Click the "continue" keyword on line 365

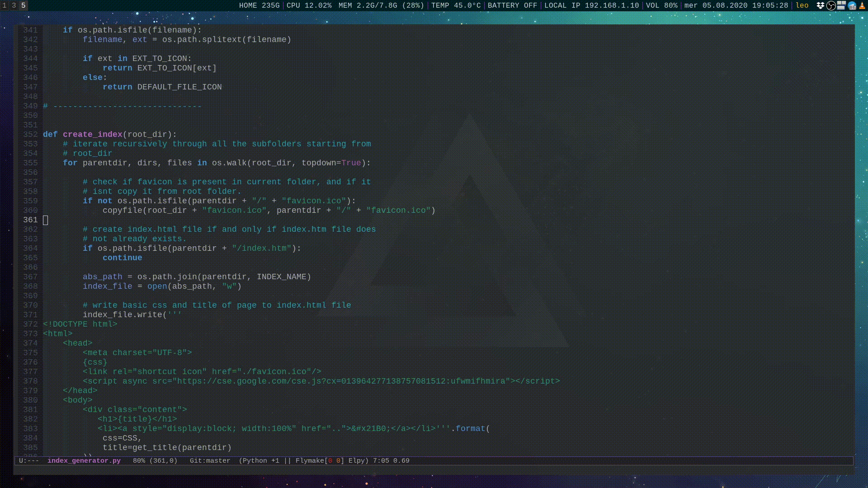[x=123, y=258]
